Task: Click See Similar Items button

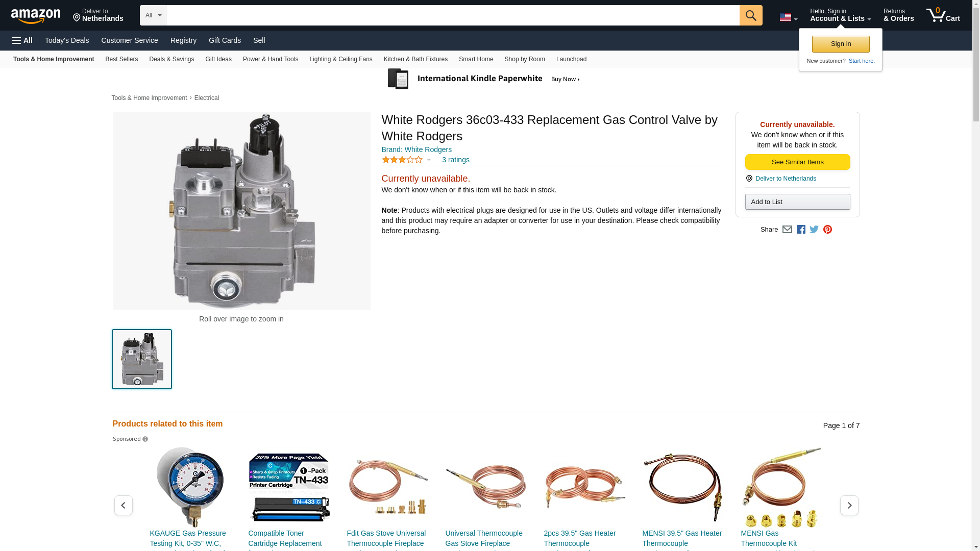Action: (x=797, y=162)
